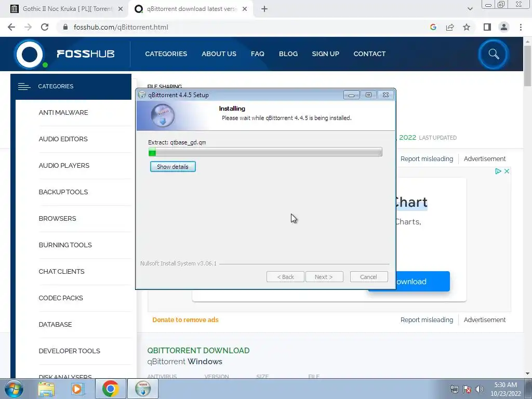Screen dimensions: 532x399
Task: Bookmark this page with the star
Action: point(467,27)
